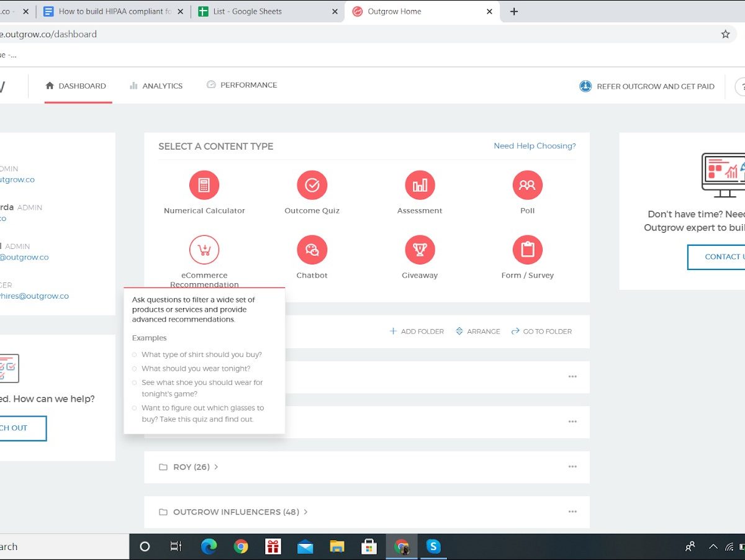
Task: Expand the ROY (26) folder
Action: tap(191, 467)
